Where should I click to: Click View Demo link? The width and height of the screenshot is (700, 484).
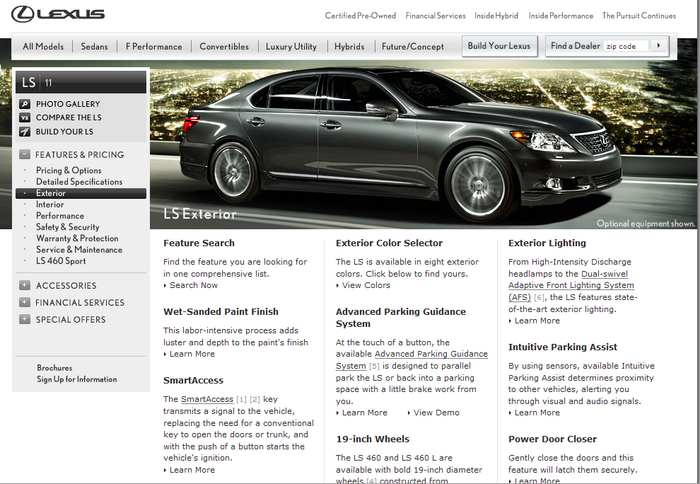click(436, 413)
